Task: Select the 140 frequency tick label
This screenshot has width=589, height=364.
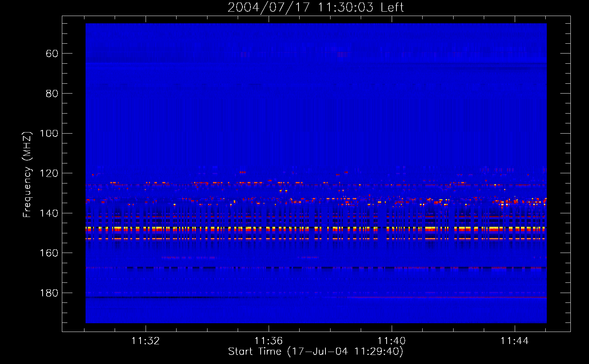Action: (x=49, y=213)
